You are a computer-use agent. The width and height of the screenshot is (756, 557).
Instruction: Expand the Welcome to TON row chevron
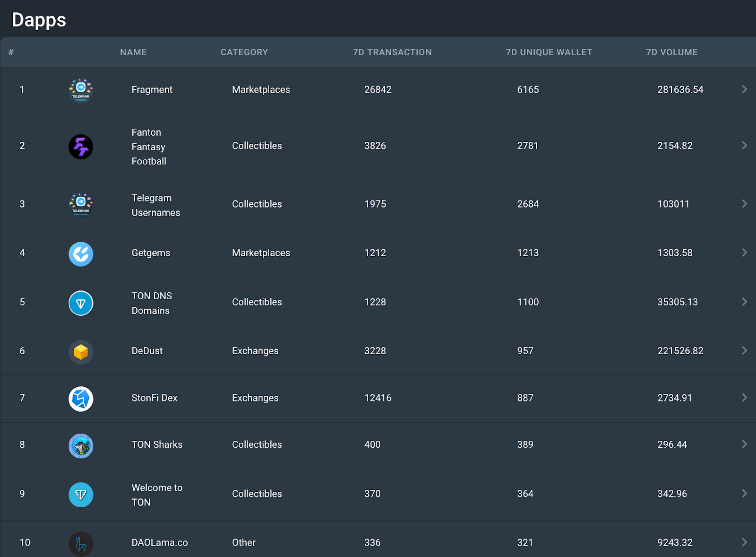(x=744, y=493)
